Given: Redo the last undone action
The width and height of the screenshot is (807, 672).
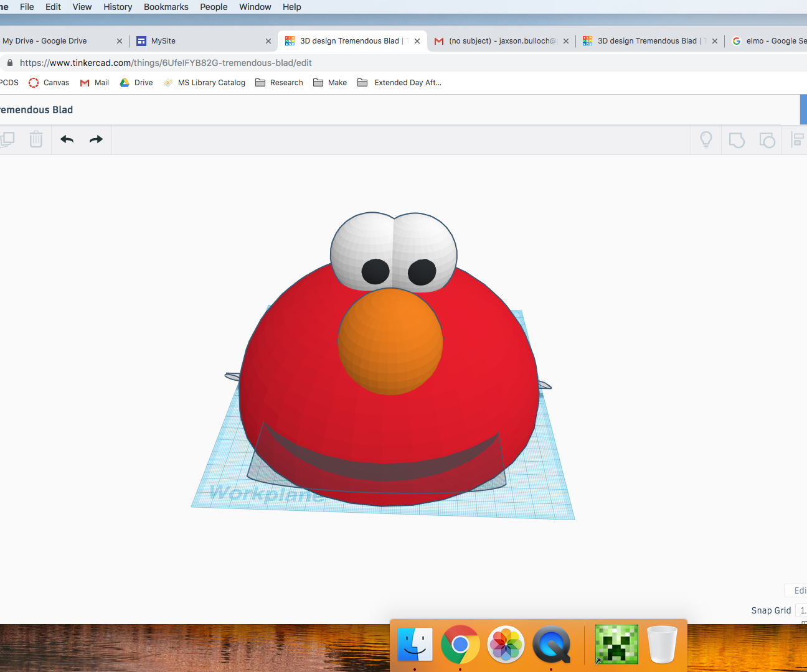Looking at the screenshot, I should (96, 139).
